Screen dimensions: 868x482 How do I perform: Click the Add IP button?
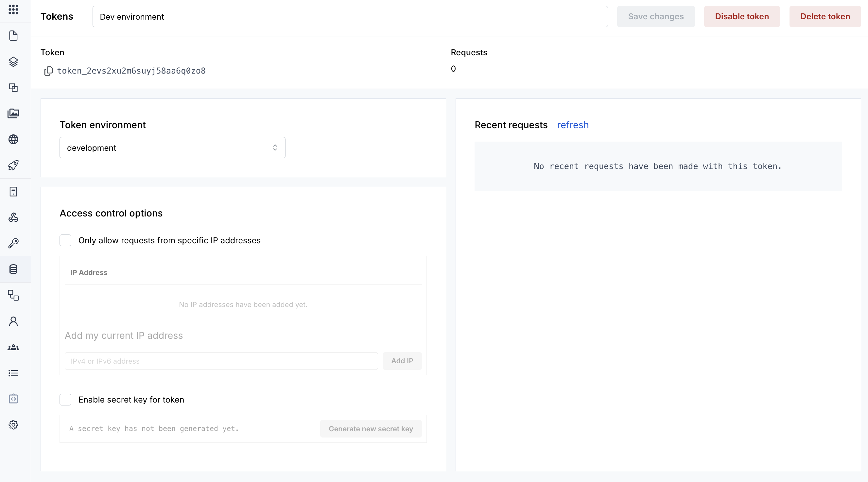pyautogui.click(x=402, y=361)
